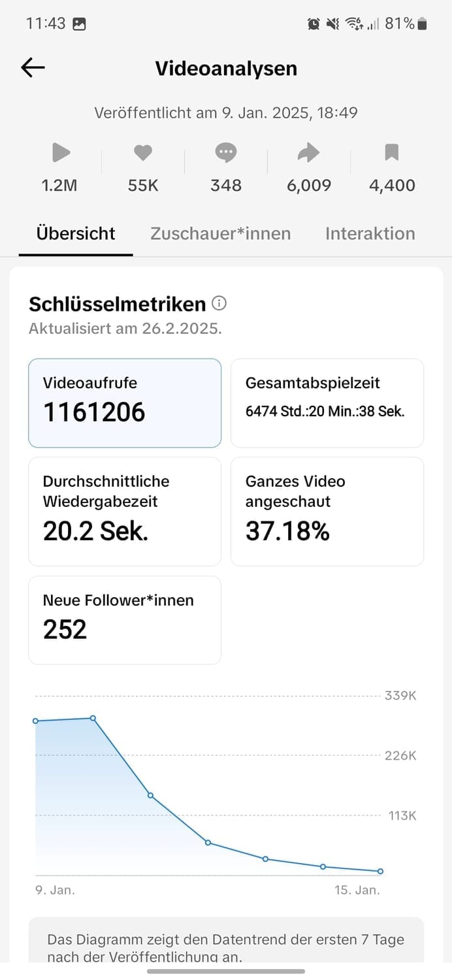452x980 pixels.
Task: Open the Zuschauer*innen tab
Action: point(221,234)
